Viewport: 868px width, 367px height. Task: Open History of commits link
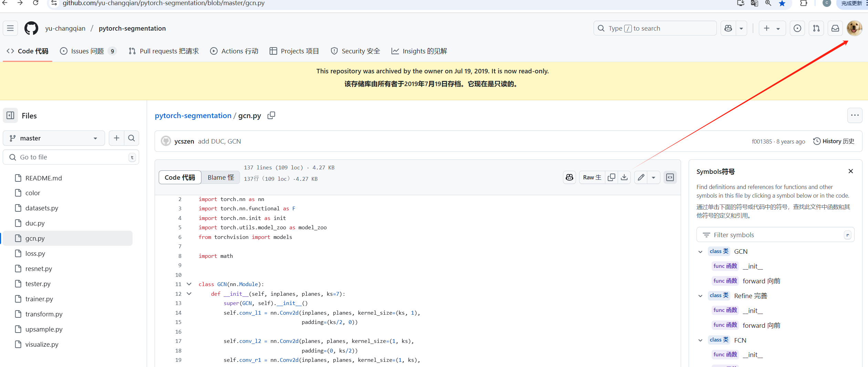834,141
